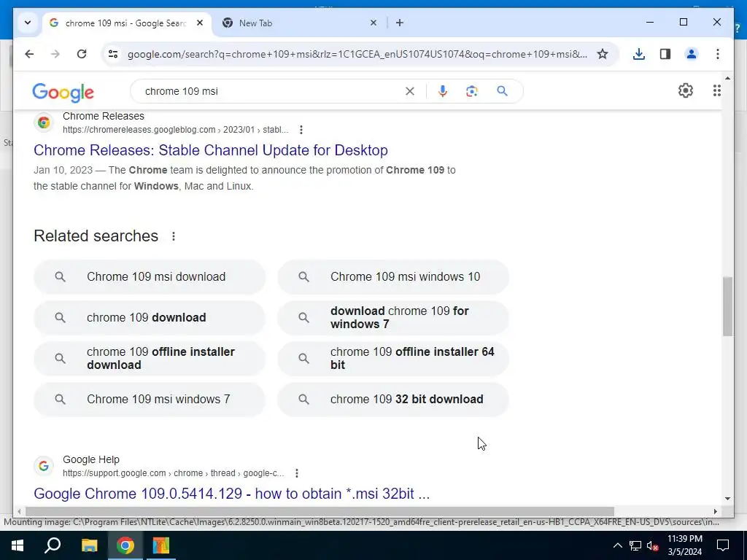Screen dimensions: 747x560
Task: Close the New Tab tab
Action: [373, 23]
